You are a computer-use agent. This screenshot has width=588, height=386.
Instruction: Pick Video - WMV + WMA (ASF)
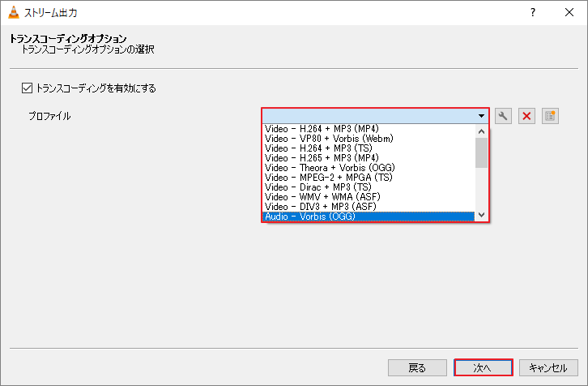369,197
